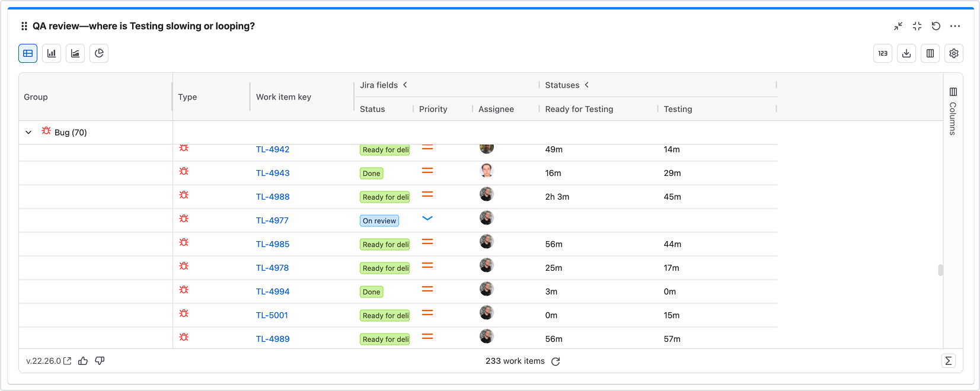
Task: Open the more options menu
Action: (955, 26)
